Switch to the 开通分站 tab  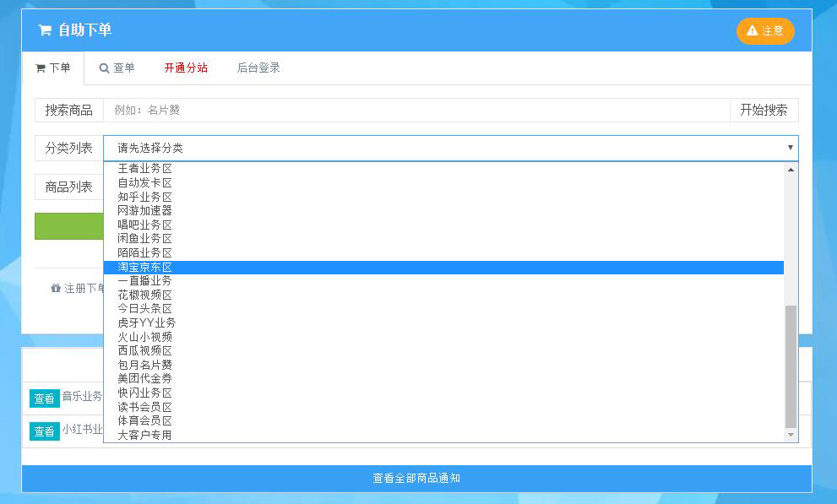pos(186,68)
